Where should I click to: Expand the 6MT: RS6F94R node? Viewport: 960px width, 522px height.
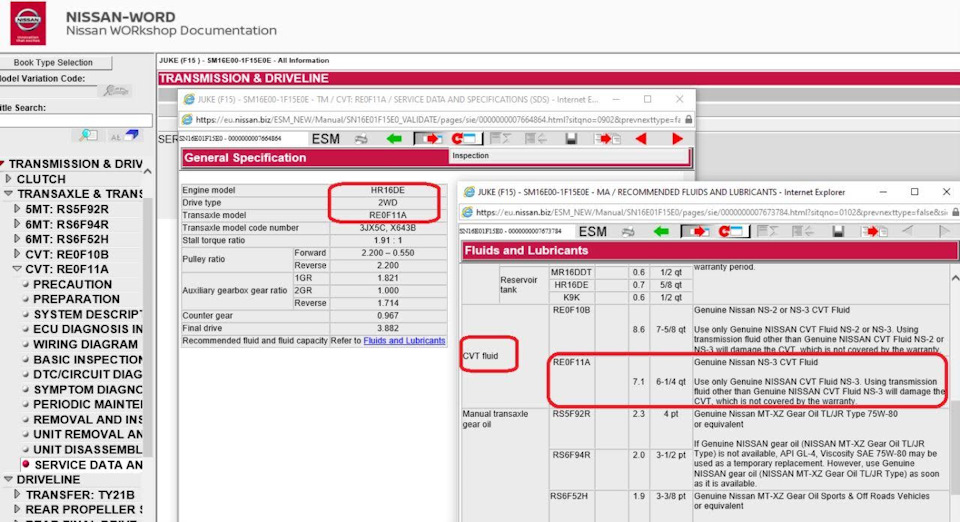17,224
